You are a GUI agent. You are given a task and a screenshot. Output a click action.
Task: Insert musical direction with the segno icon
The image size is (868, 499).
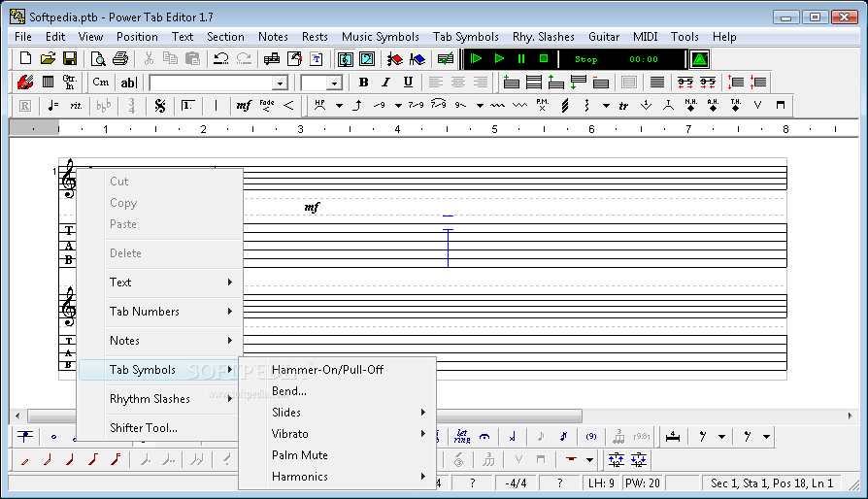click(160, 105)
